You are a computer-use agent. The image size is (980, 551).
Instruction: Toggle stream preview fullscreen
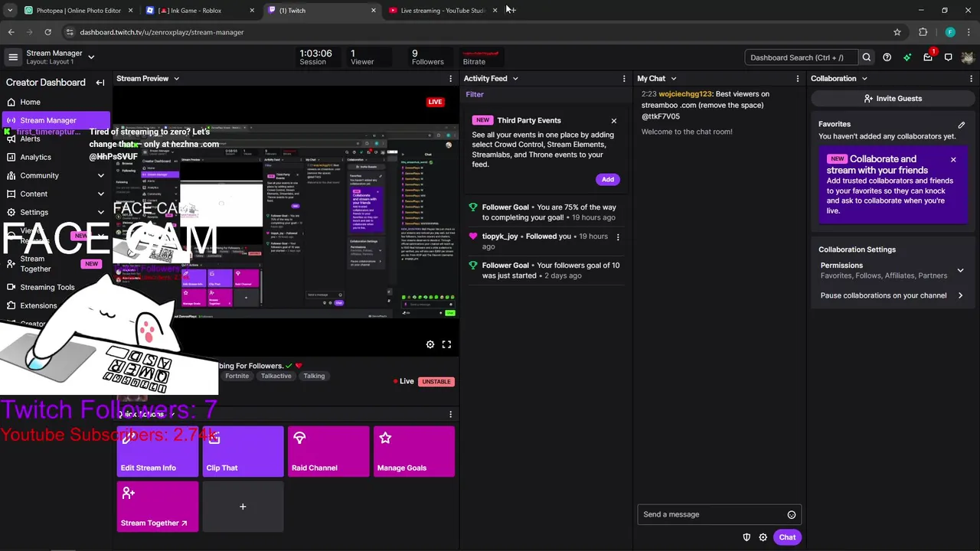446,344
